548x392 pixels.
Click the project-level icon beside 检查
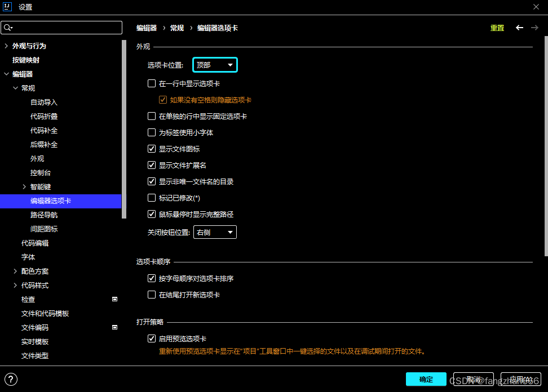114,299
